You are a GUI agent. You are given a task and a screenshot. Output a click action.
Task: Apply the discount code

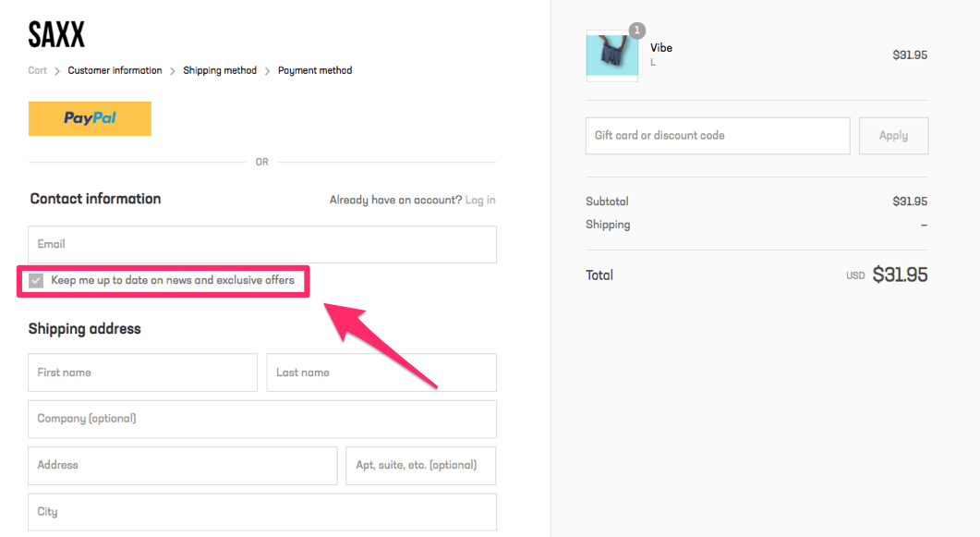pos(894,136)
